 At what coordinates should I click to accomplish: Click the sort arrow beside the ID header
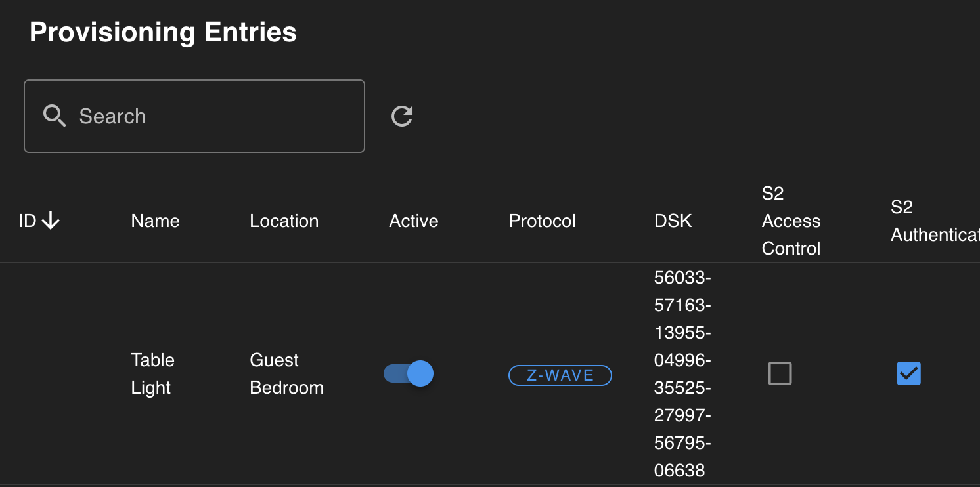coord(51,221)
